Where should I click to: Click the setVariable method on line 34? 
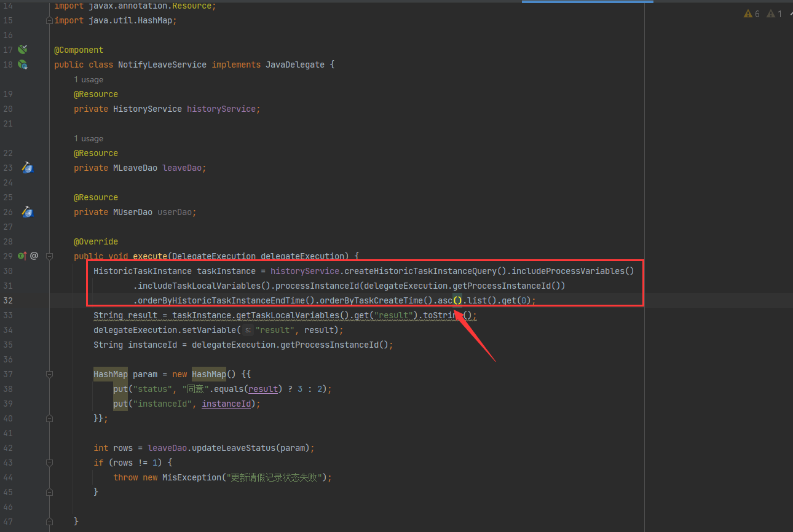pyautogui.click(x=209, y=330)
